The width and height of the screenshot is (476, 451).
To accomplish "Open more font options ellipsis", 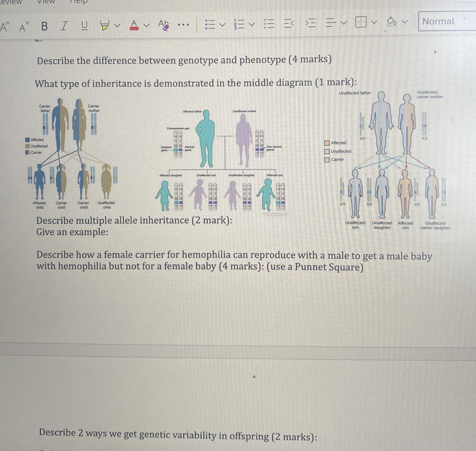I will coord(183,24).
